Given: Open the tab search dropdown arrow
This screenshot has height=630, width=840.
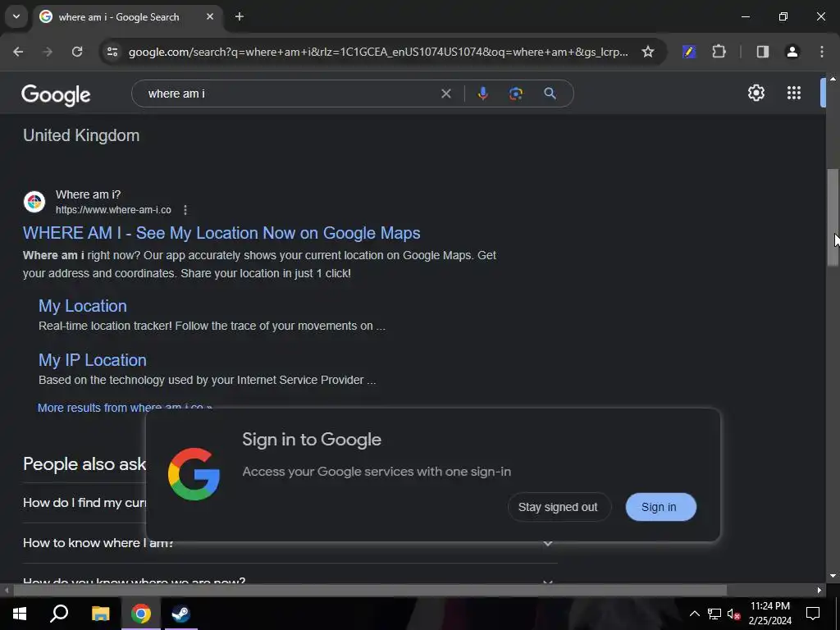Looking at the screenshot, I should click(16, 16).
